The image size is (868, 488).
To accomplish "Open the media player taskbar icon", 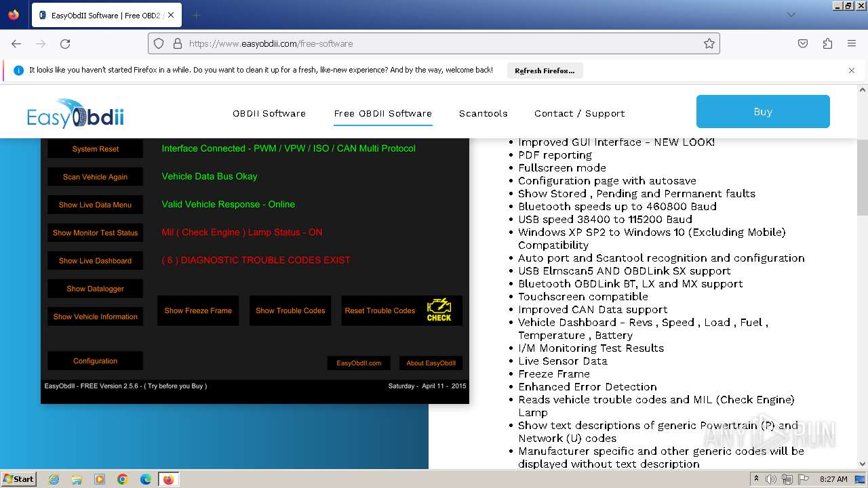I will tap(100, 479).
